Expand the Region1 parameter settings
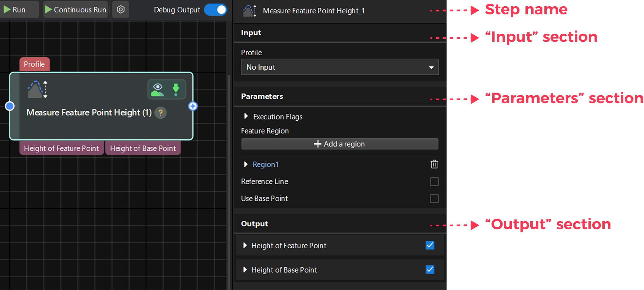This screenshot has height=290, width=644. point(246,164)
